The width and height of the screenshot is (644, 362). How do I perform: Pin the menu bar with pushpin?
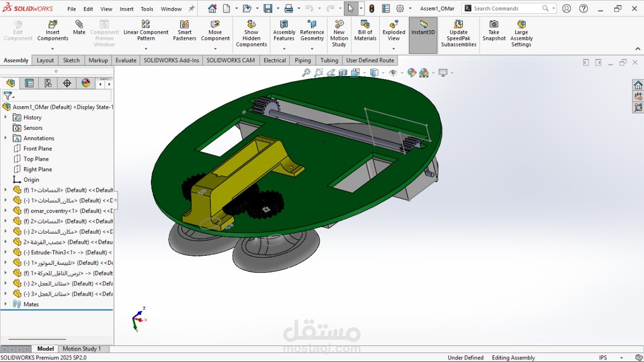click(191, 9)
